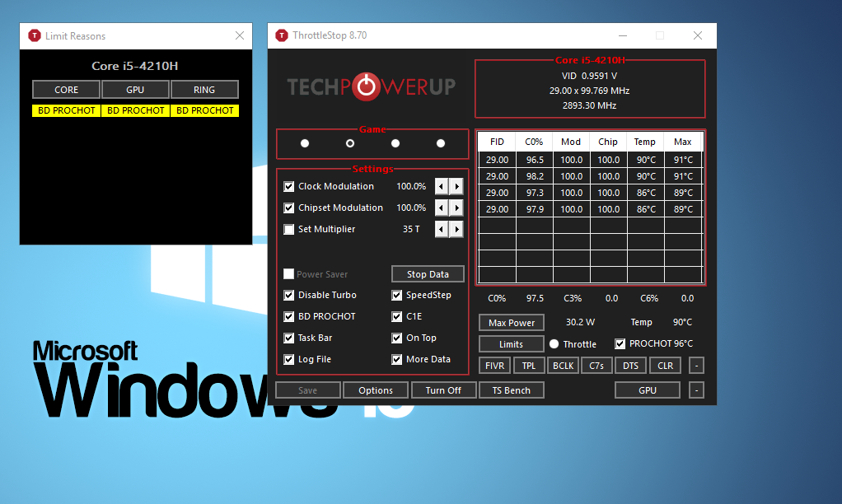842x504 pixels.
Task: Increase Clock Modulation with right arrow
Action: pos(456,186)
